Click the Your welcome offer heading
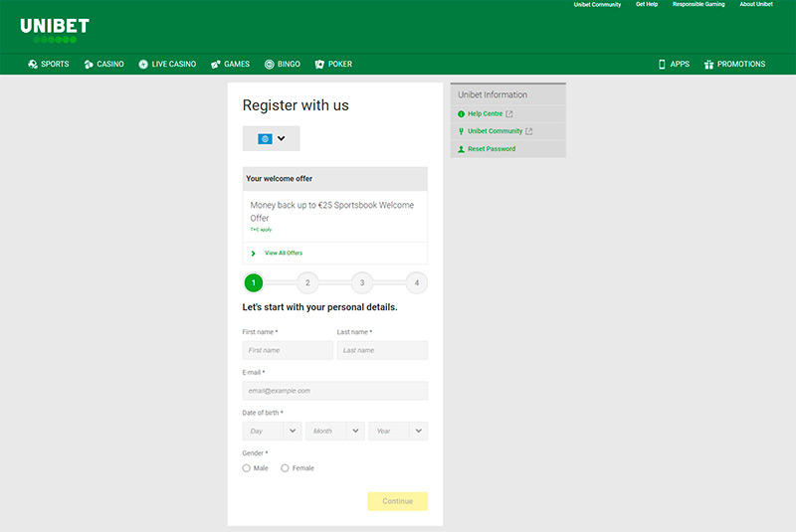The height and width of the screenshot is (532, 796). 280,179
